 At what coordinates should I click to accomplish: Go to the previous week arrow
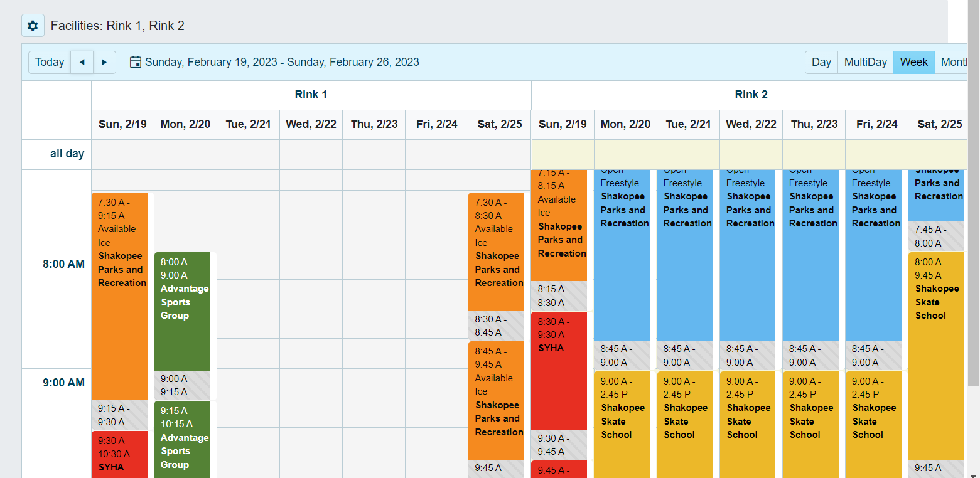82,62
